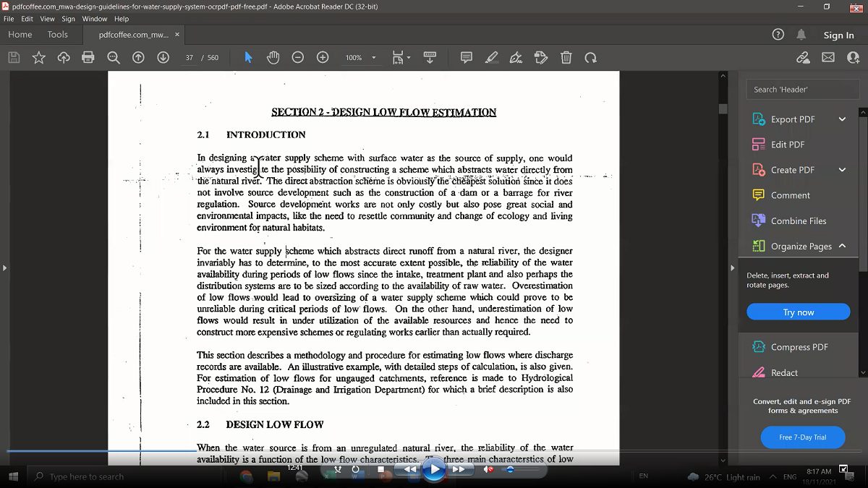Viewport: 868px width, 488px height.
Task: Open the Help menu
Action: [x=122, y=19]
